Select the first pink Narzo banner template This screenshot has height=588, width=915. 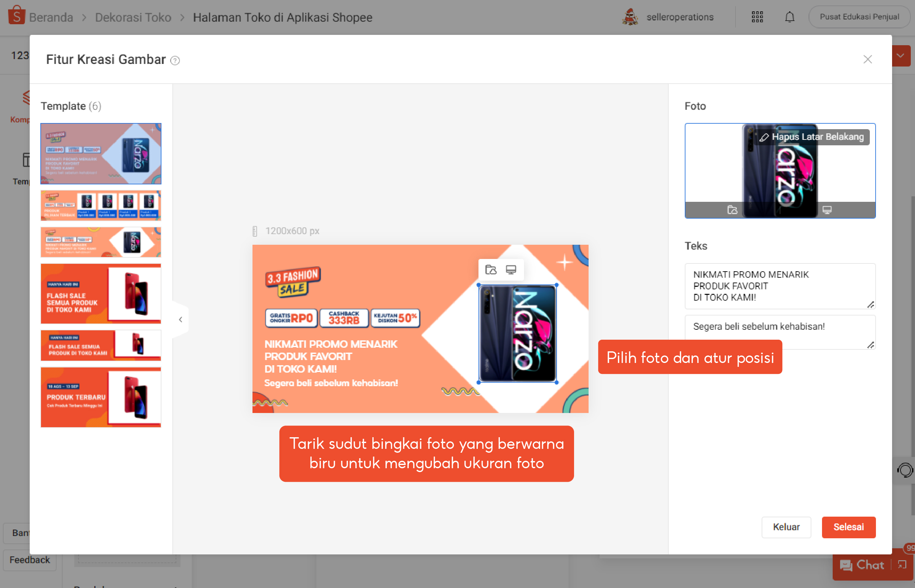point(101,153)
